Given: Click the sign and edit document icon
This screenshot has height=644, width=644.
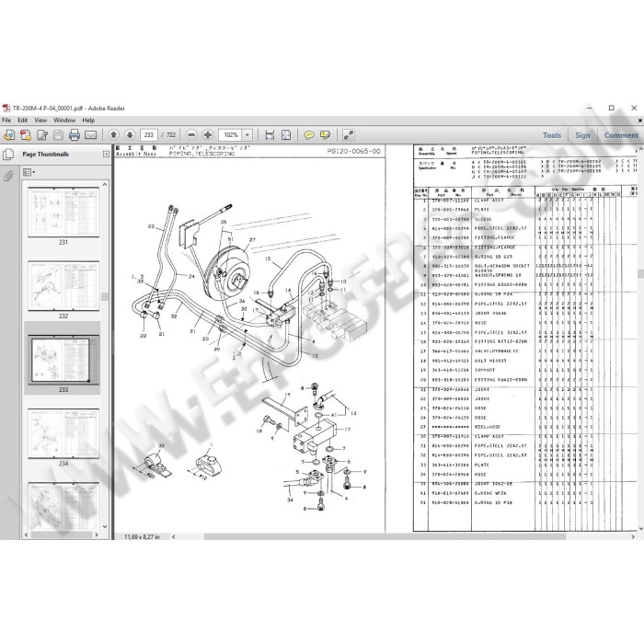Looking at the screenshot, I should [x=42, y=134].
